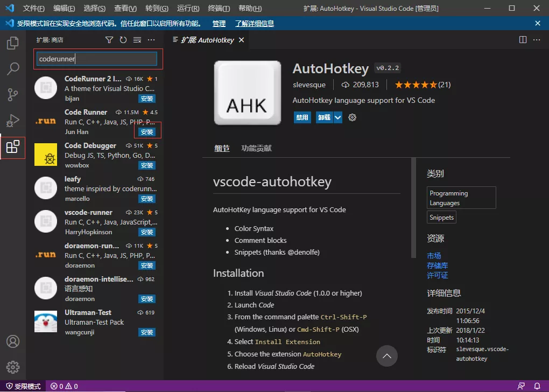
Task: Refresh the extensions list
Action: coord(123,39)
